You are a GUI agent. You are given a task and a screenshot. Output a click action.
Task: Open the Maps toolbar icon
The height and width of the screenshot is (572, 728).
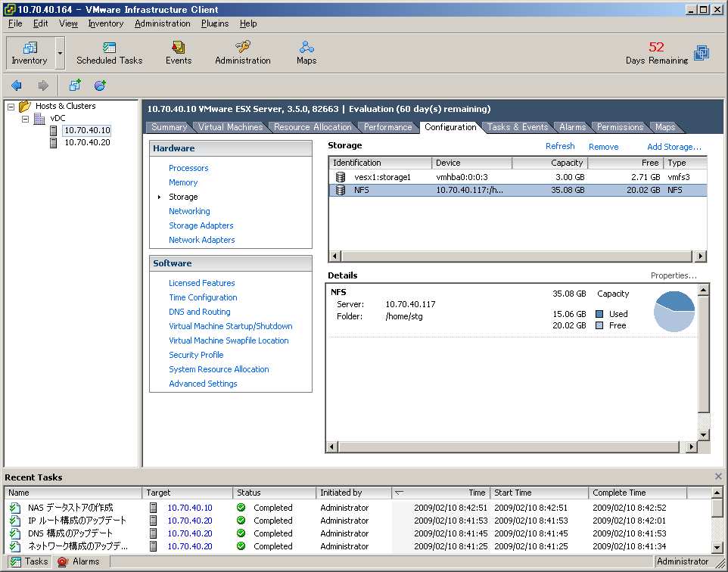[306, 53]
